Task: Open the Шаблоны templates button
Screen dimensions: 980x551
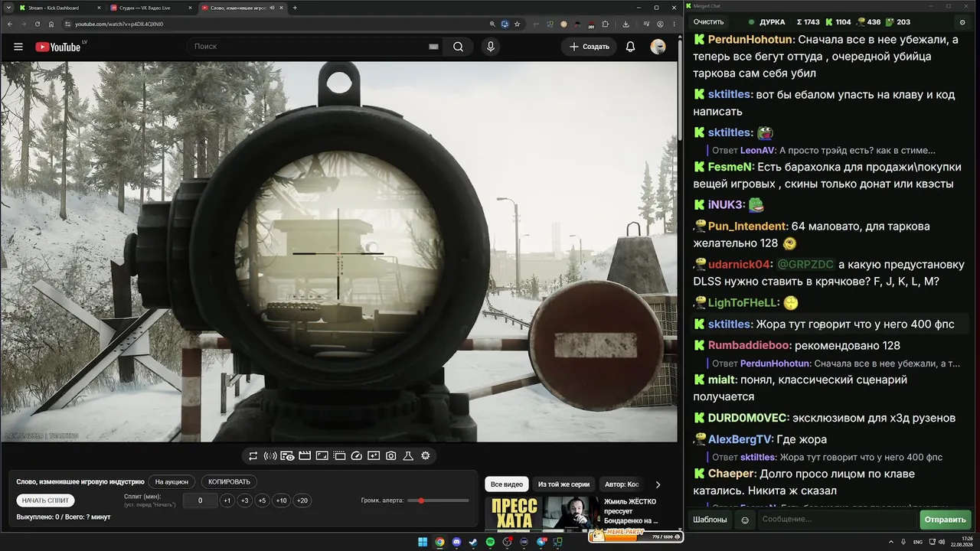Action: click(710, 520)
